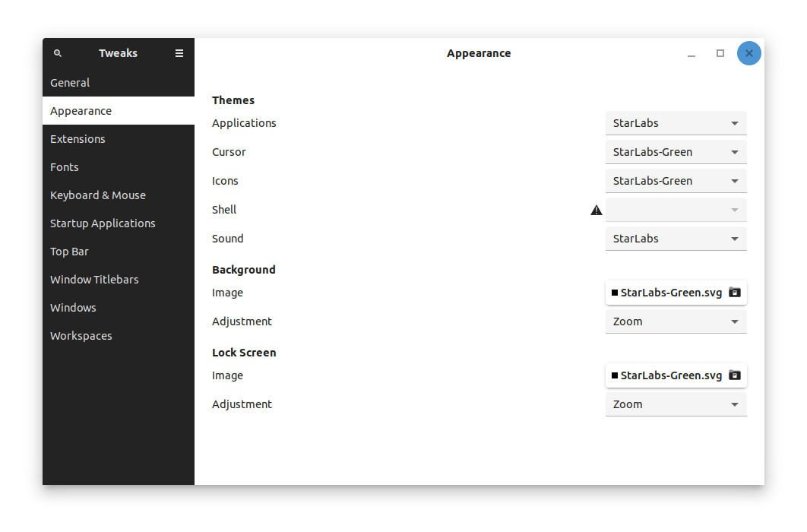Image resolution: width=807 pixels, height=532 pixels.
Task: Open Keyboard & Mouse settings
Action: [119, 195]
